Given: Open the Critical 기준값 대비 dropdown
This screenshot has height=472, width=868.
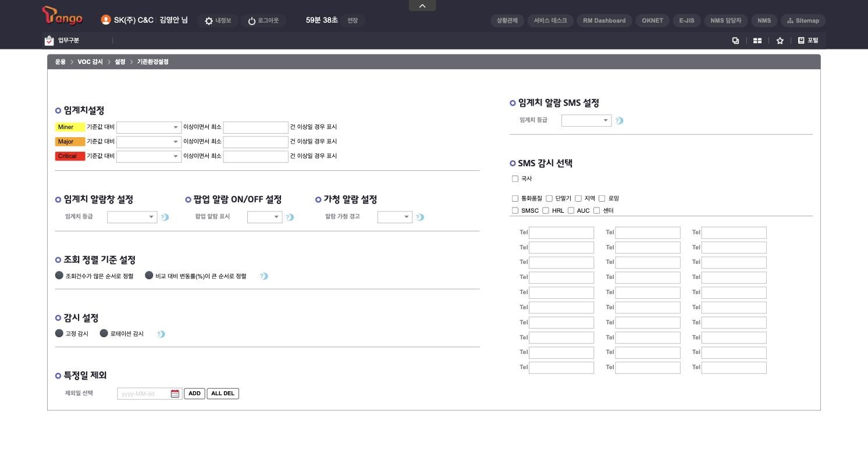Looking at the screenshot, I should pyautogui.click(x=149, y=156).
